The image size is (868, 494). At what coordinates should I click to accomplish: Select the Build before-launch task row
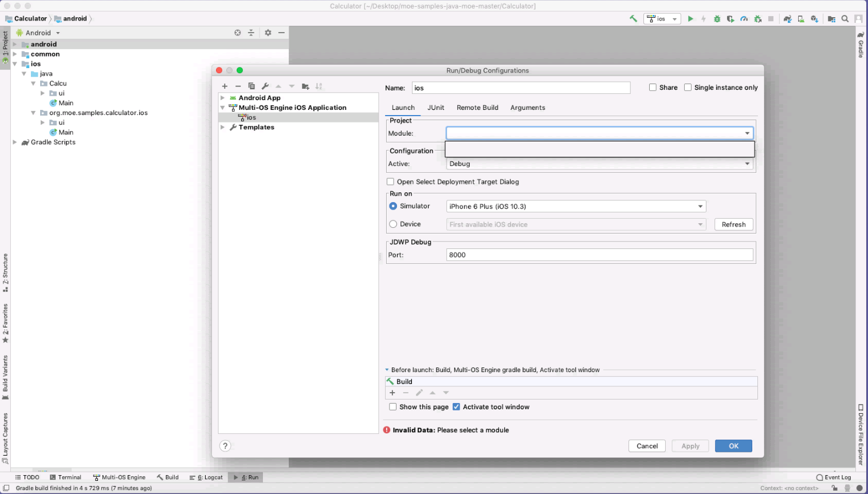click(571, 381)
